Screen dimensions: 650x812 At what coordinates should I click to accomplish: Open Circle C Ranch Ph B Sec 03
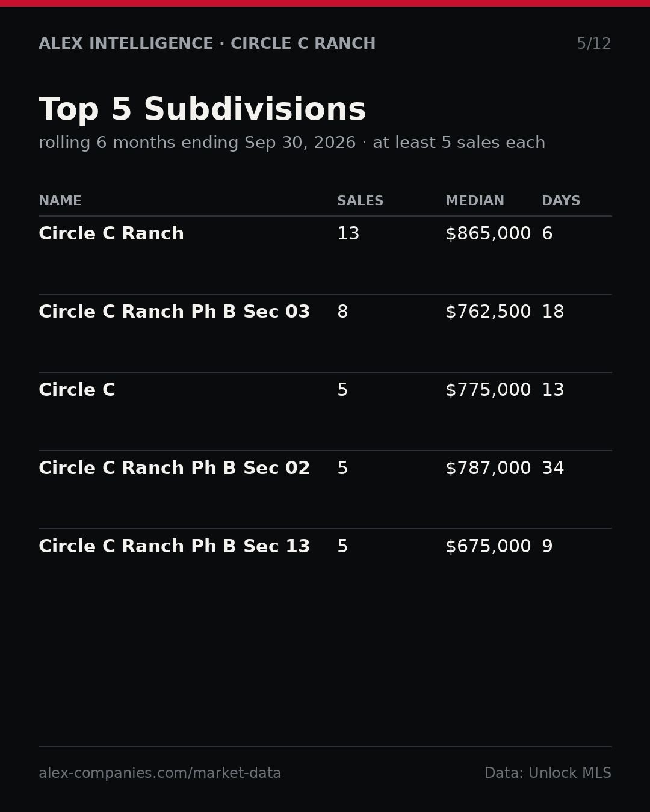point(325,333)
